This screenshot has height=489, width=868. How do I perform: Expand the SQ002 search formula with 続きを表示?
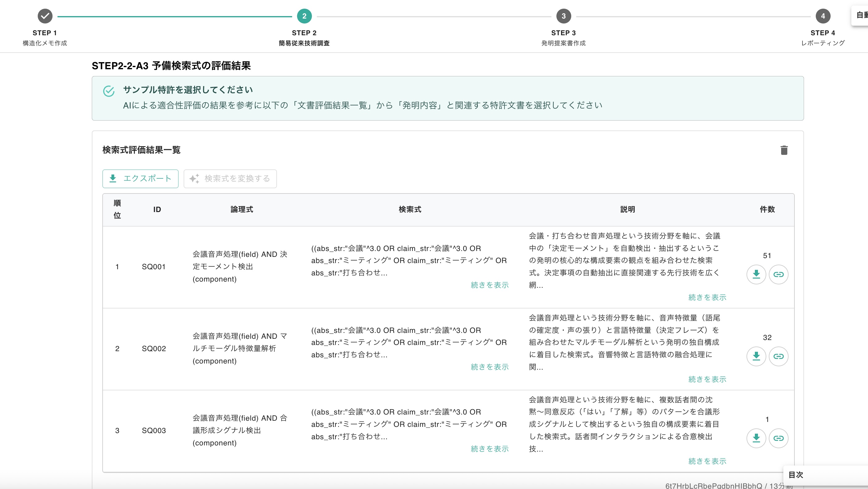click(490, 367)
